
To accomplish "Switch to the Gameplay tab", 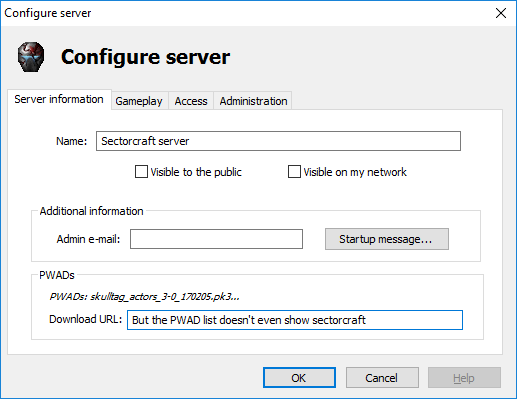I will coord(139,101).
